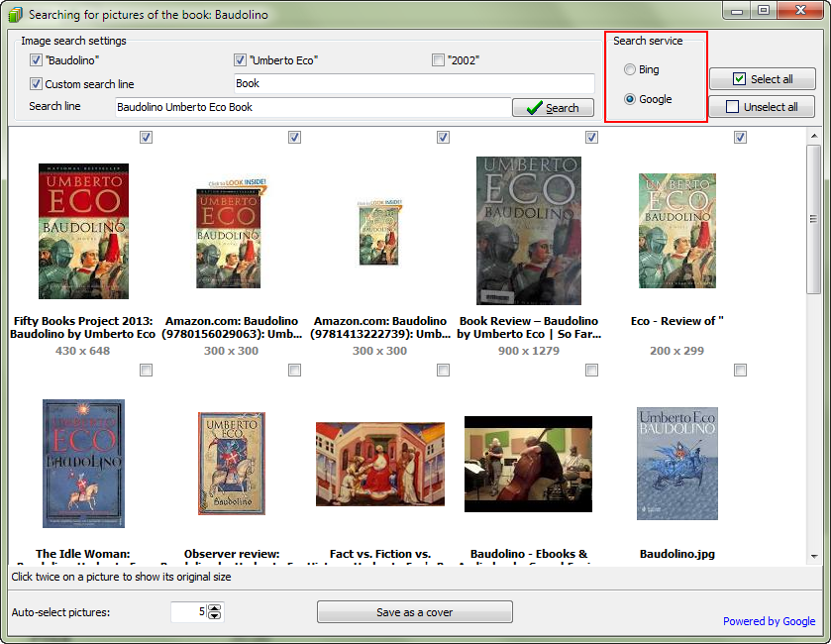Toggle the Custom search line checkbox
The image size is (831, 644).
coord(36,84)
